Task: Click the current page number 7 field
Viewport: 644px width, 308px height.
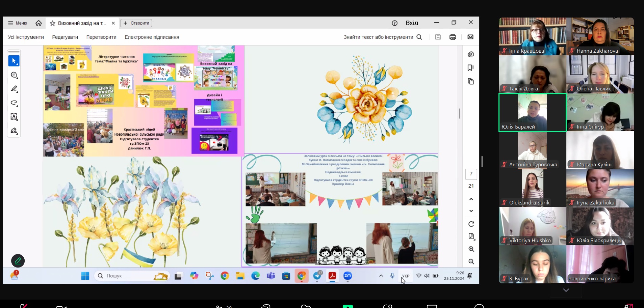Action: [x=471, y=174]
